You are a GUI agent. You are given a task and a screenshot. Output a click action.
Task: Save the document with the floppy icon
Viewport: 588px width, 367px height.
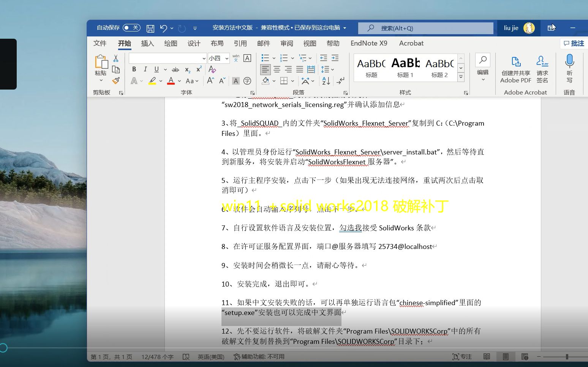click(x=150, y=28)
